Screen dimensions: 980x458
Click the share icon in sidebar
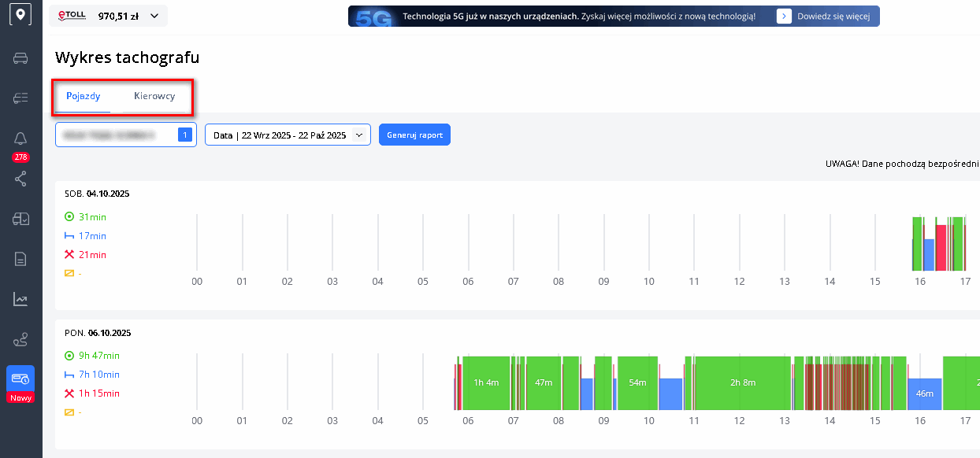tap(20, 179)
